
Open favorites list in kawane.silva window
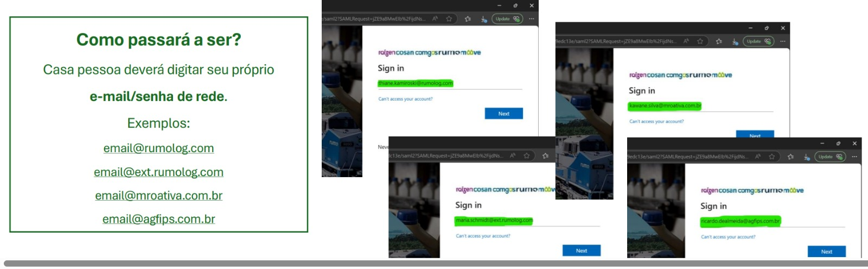coord(719,41)
